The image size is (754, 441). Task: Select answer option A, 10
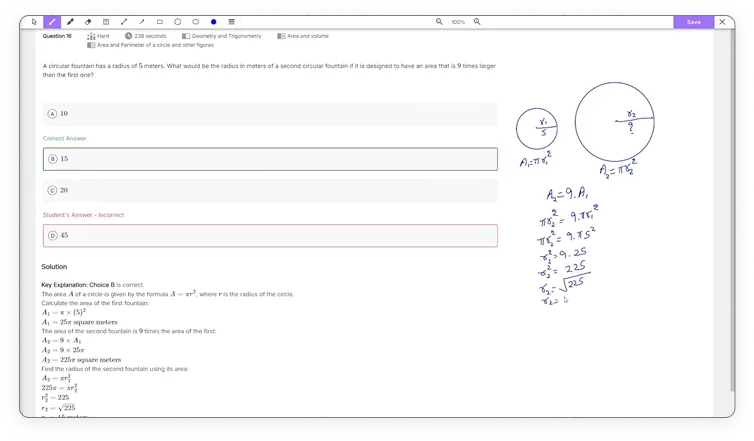[270, 114]
